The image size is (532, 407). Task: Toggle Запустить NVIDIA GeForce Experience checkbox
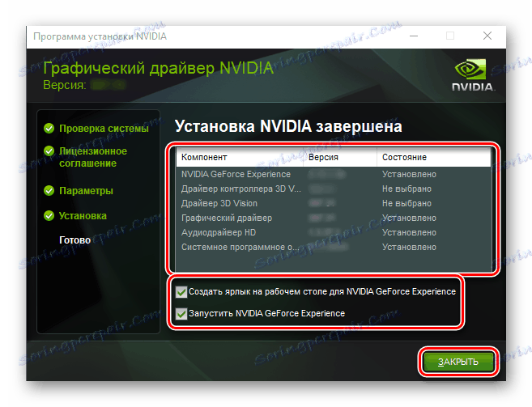coord(181,313)
